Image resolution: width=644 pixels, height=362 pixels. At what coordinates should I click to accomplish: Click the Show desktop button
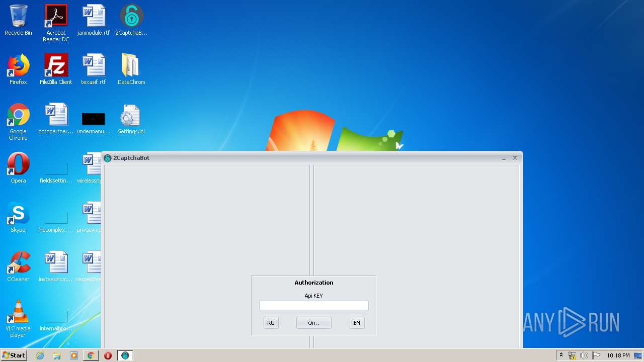638,355
